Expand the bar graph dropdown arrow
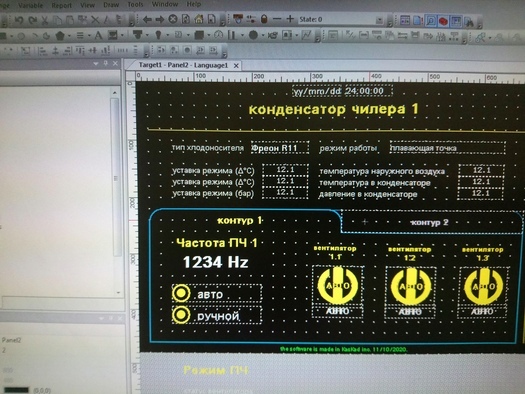This screenshot has width=525, height=394. [241, 35]
